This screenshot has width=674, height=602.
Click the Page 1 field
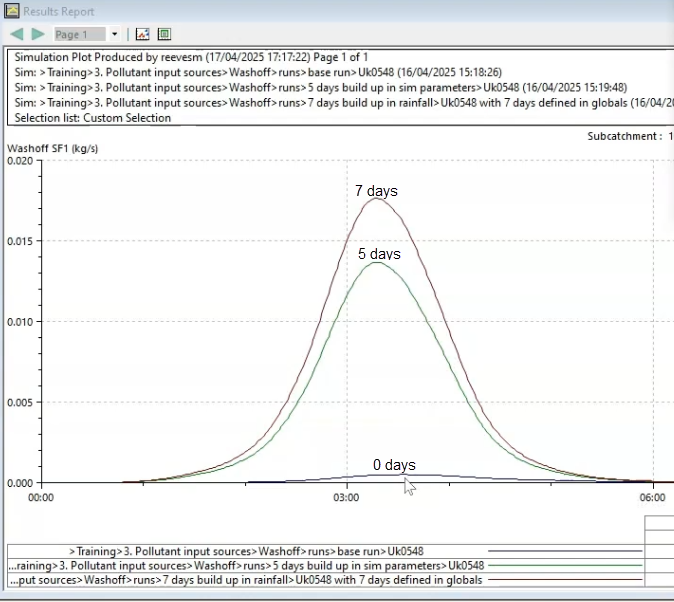pos(80,34)
